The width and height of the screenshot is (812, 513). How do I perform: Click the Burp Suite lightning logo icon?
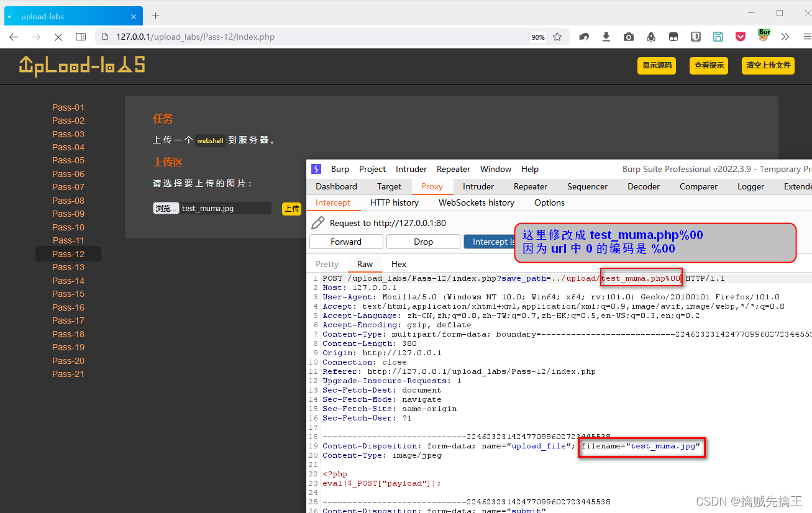coord(316,169)
